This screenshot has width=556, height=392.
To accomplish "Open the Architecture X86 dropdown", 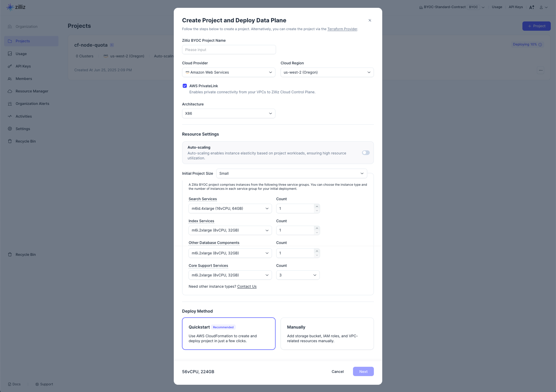I will 229,113.
